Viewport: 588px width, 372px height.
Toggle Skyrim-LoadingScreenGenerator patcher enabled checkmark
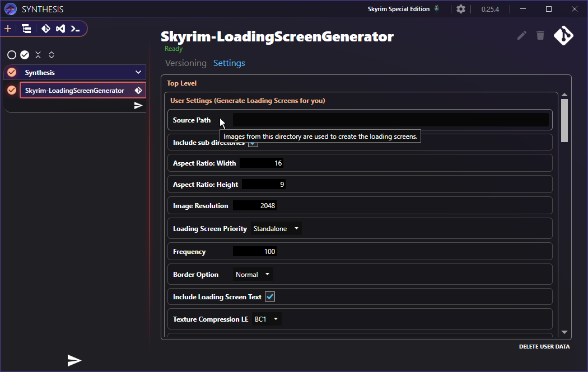coord(12,90)
